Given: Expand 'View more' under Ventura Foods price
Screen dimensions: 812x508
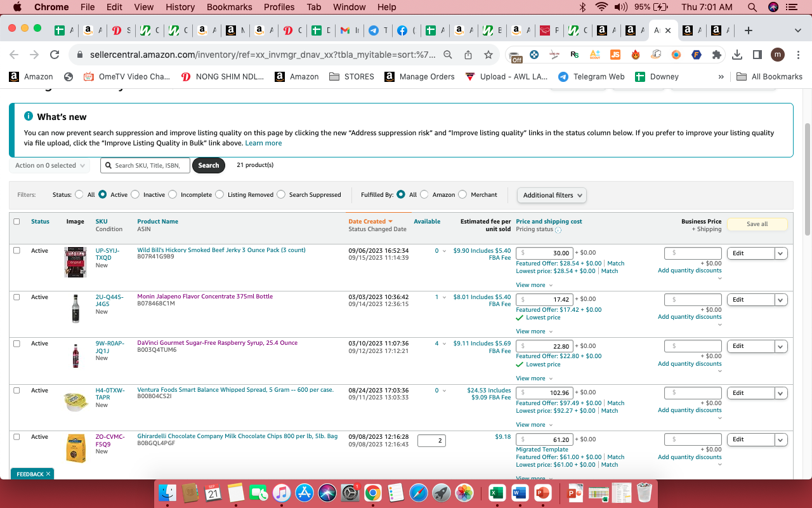Looking at the screenshot, I should [x=534, y=425].
